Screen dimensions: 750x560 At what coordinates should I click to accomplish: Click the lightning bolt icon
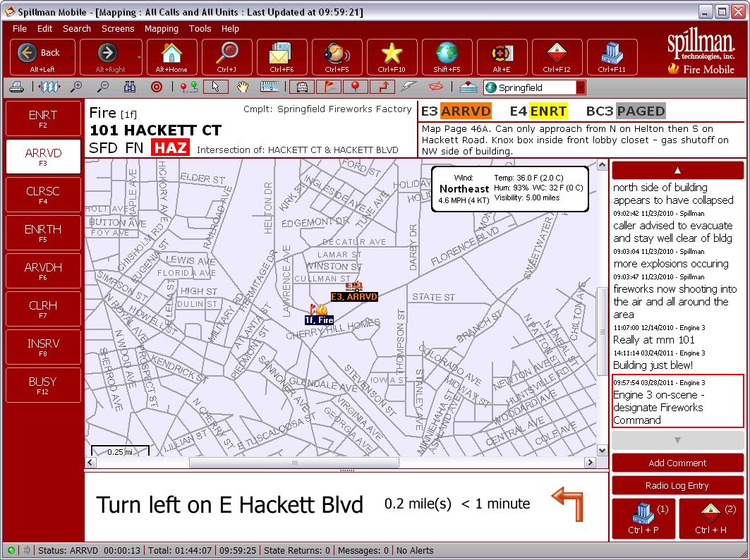click(x=408, y=87)
